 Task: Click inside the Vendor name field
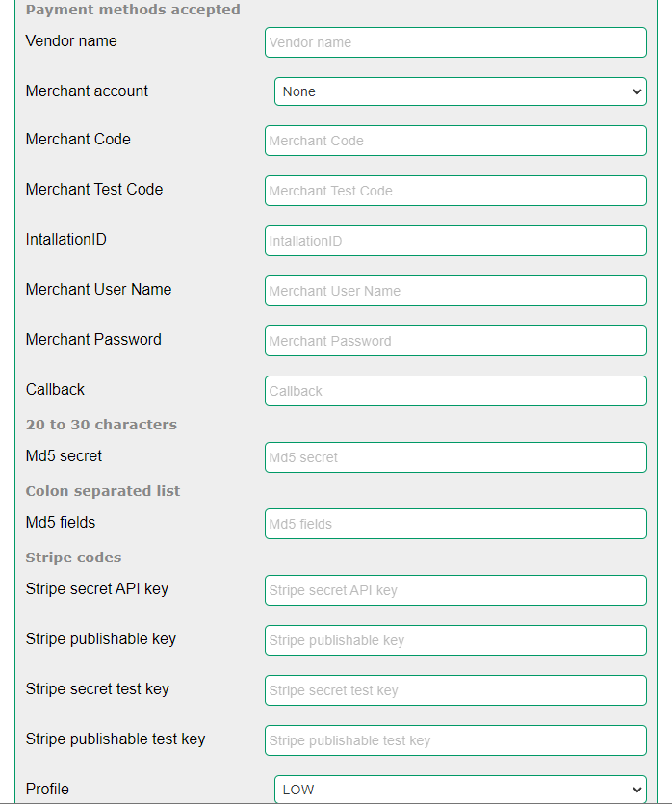click(454, 42)
